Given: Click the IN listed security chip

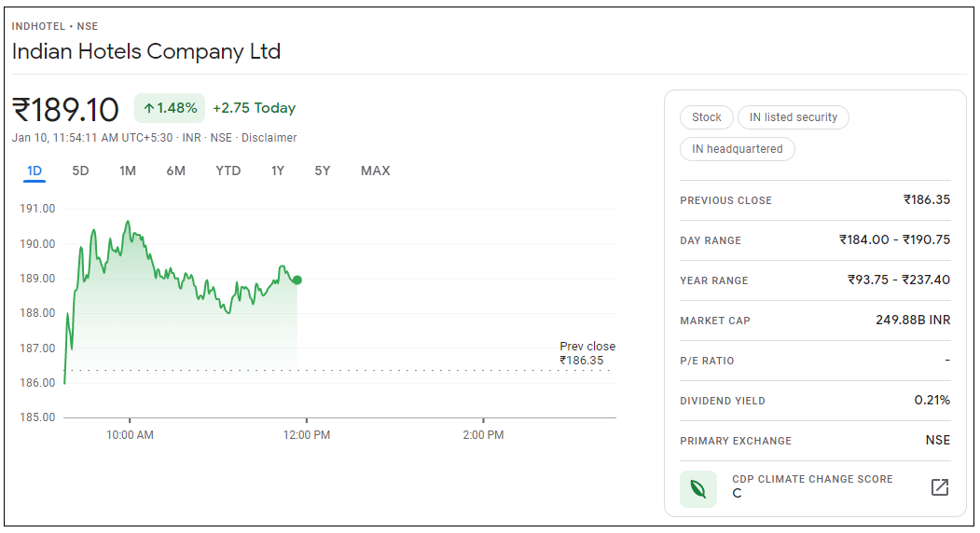Looking at the screenshot, I should (x=794, y=116).
